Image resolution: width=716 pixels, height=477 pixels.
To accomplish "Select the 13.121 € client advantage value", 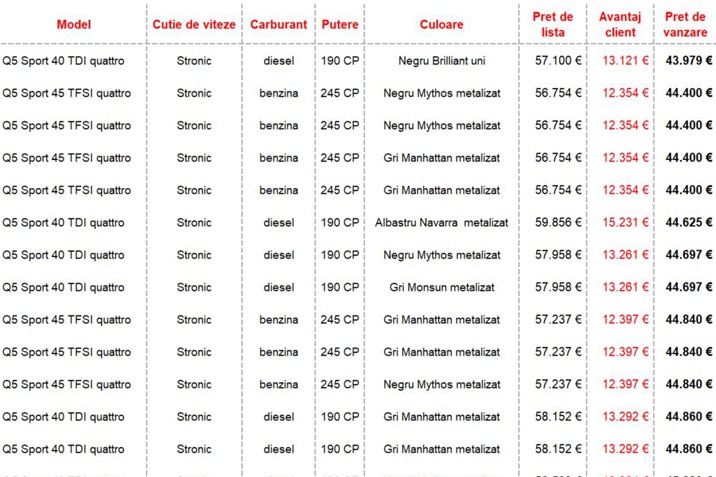I will [625, 60].
